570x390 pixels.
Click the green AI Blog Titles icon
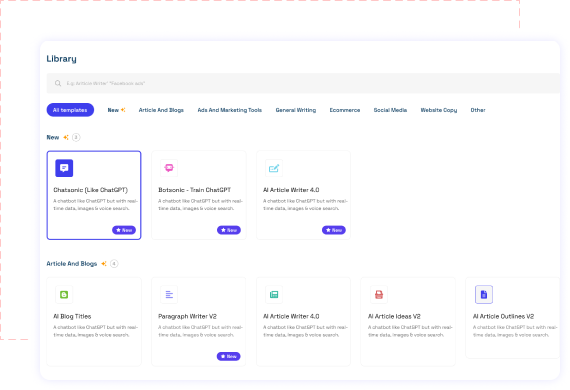coord(64,294)
